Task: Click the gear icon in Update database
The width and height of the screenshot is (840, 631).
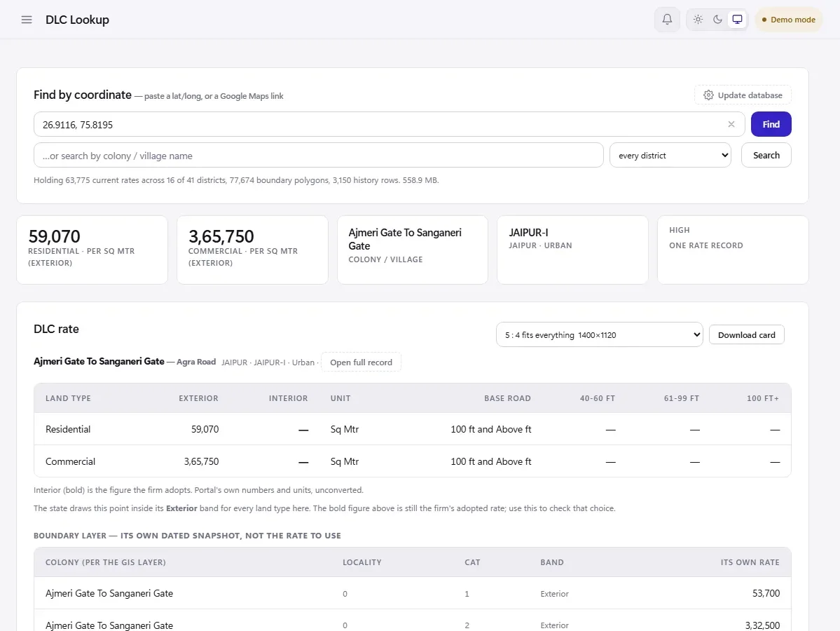Action: tap(708, 95)
